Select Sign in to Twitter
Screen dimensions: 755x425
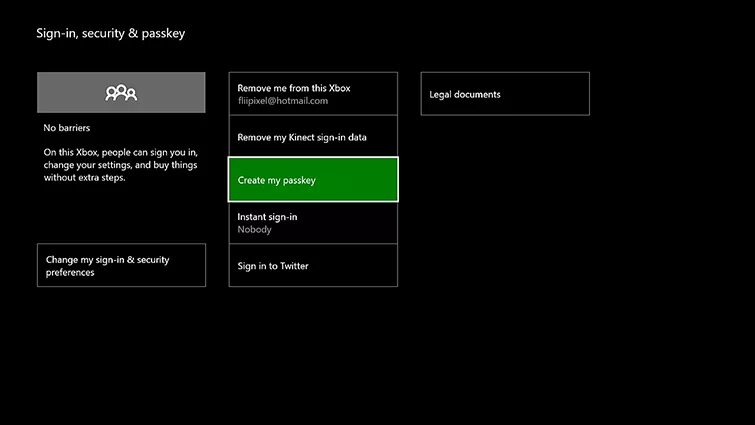coord(313,265)
